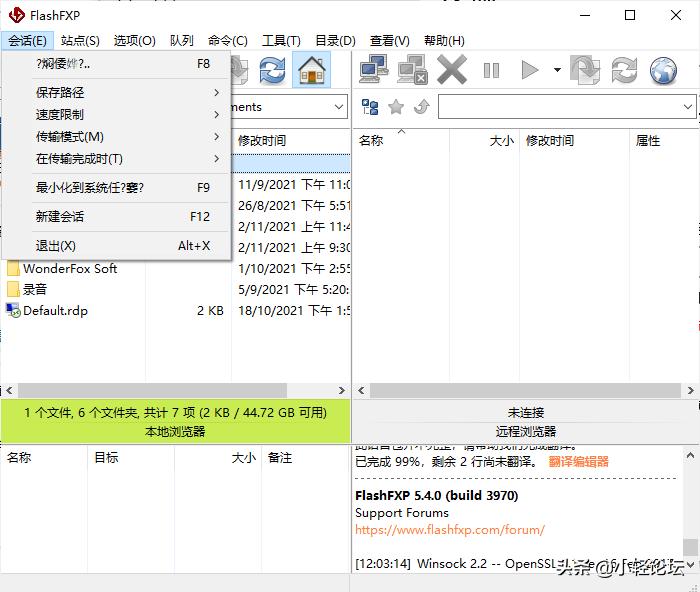
Task: Click the local pane horizontal scrollbar thumb
Action: tap(152, 391)
